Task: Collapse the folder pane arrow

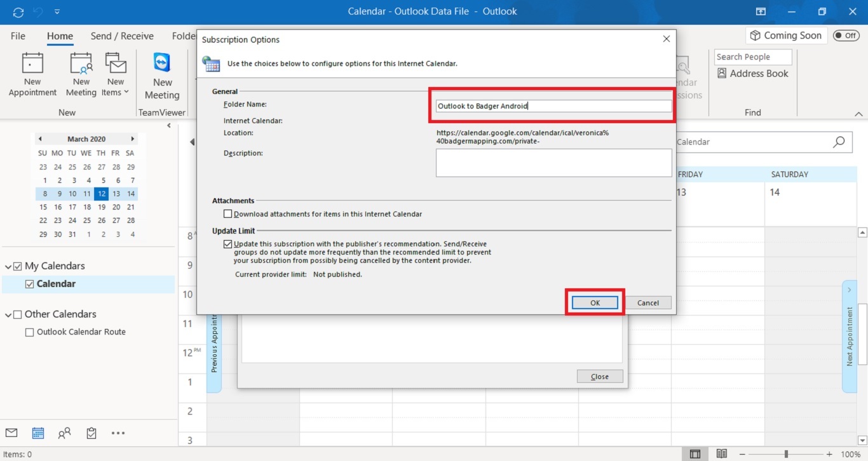Action: click(169, 126)
